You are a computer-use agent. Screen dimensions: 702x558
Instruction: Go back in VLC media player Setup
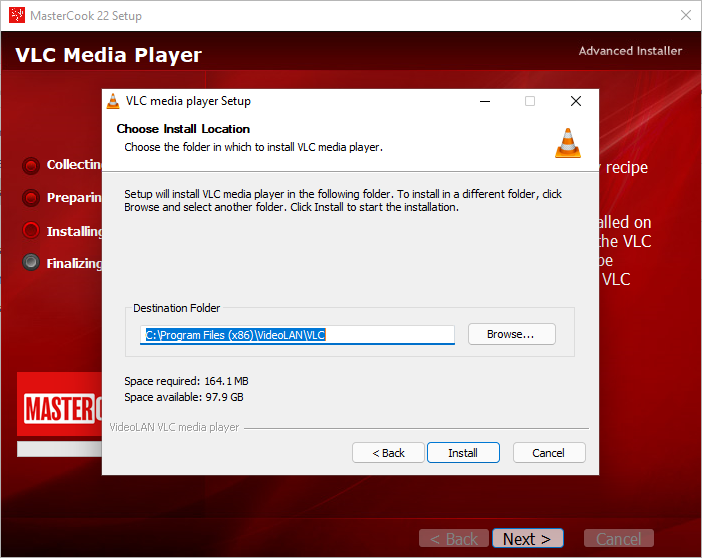pos(388,453)
